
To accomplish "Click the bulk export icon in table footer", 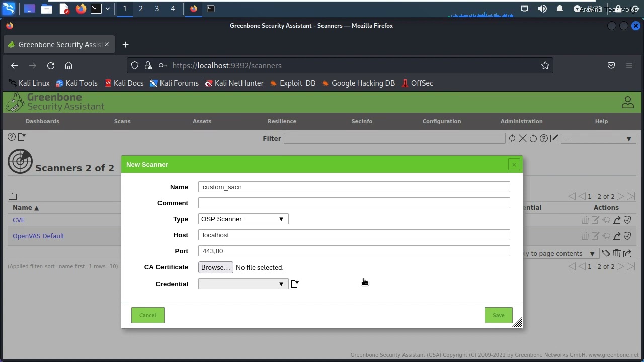I will [x=627, y=254].
